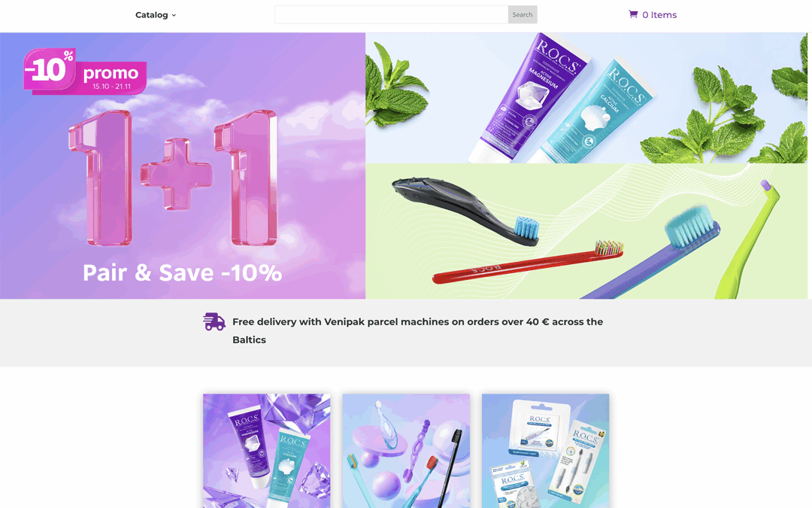Image resolution: width=812 pixels, height=508 pixels.
Task: Click the delivery truck icon
Action: [x=214, y=321]
